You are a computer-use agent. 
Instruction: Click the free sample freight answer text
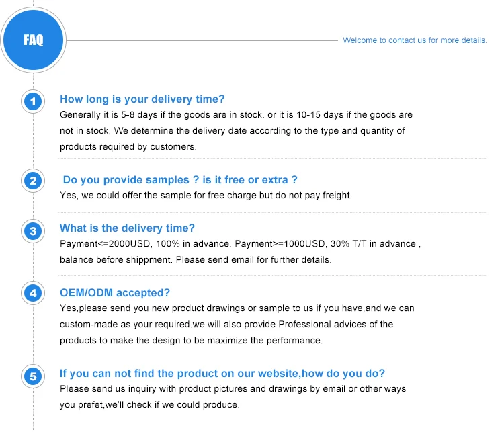pos(206,196)
